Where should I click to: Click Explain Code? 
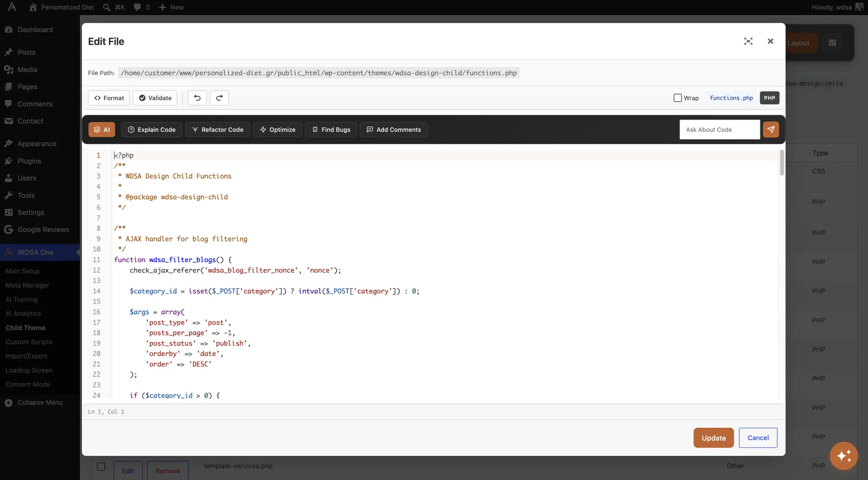tap(151, 130)
